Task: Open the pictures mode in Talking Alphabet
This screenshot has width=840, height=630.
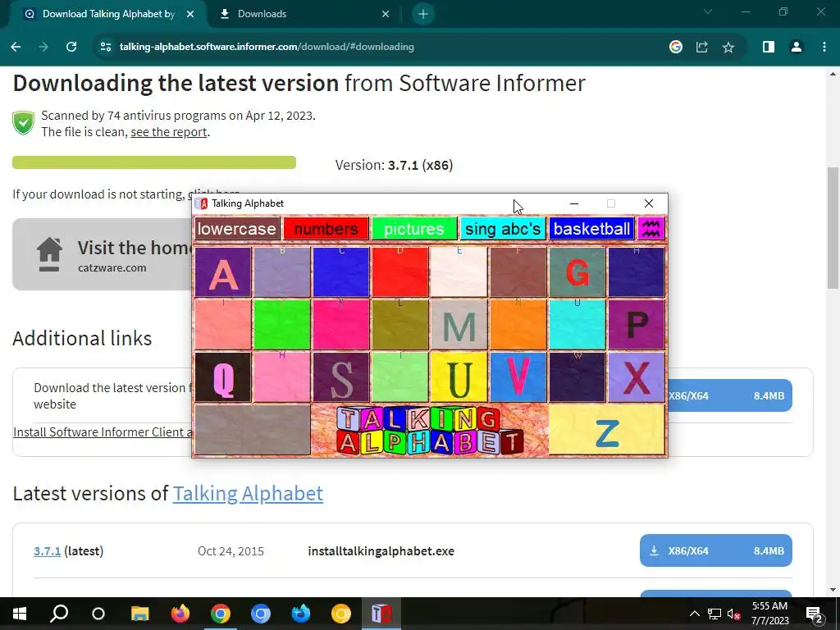Action: [414, 229]
